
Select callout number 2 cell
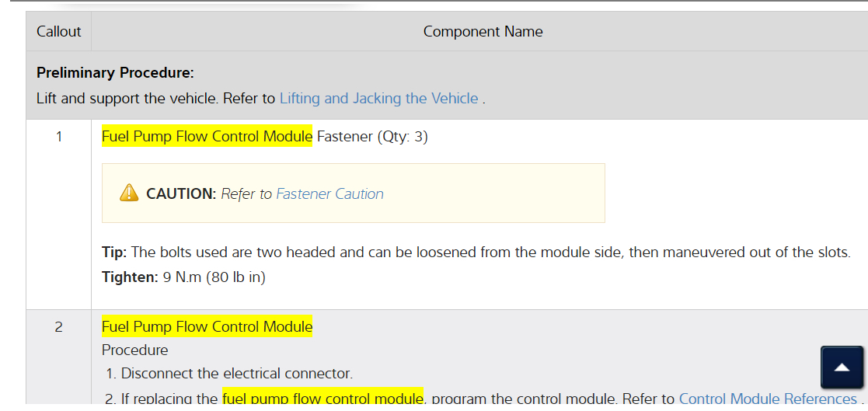coord(59,327)
